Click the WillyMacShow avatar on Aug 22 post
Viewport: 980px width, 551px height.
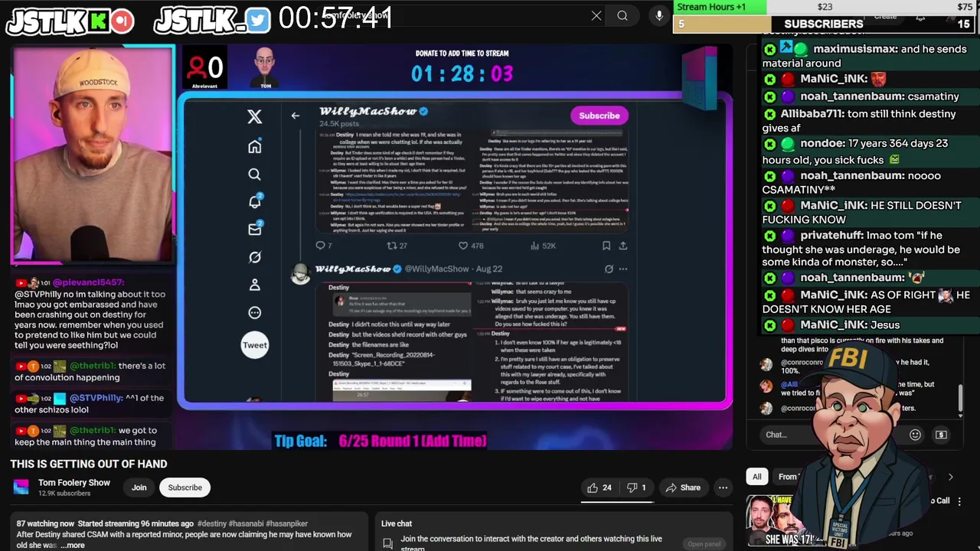tap(300, 275)
